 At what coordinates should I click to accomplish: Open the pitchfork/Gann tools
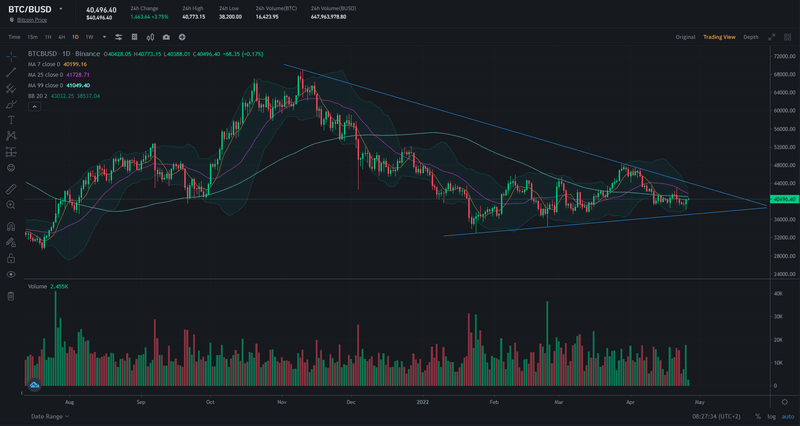(x=11, y=89)
